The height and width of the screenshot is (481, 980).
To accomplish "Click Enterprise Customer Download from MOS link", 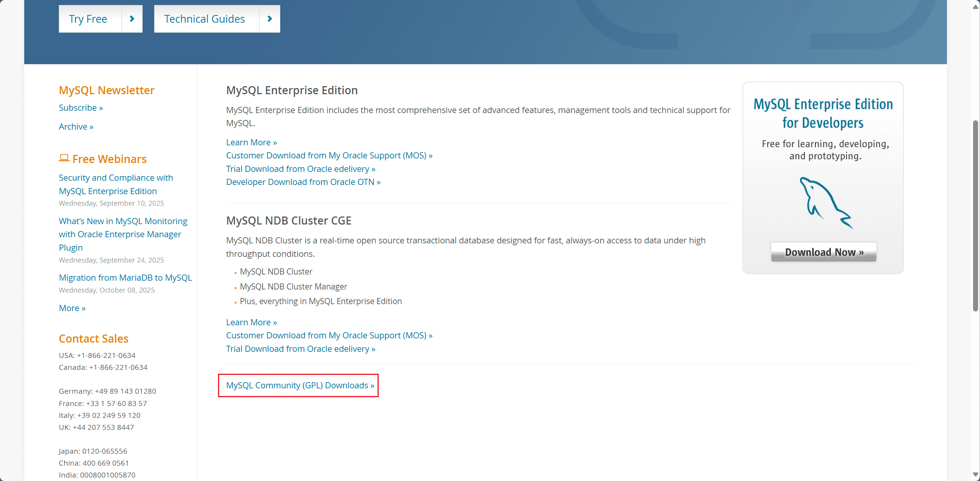I will pyautogui.click(x=329, y=155).
